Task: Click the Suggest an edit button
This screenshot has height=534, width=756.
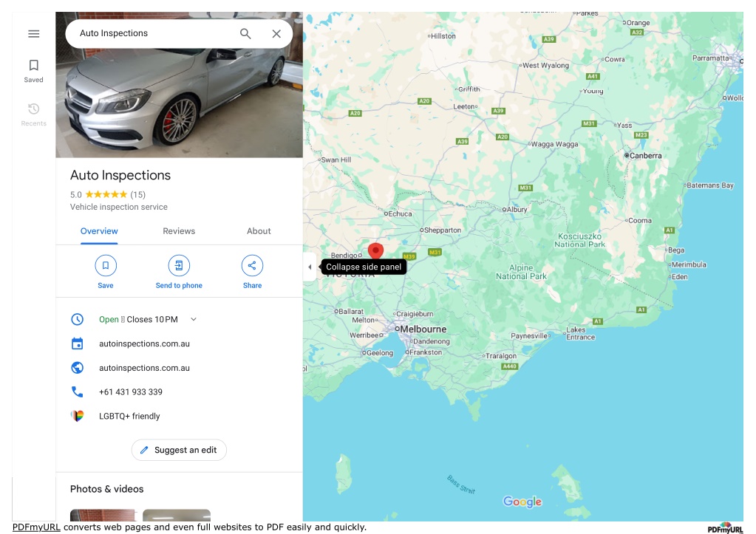Action: (x=179, y=450)
